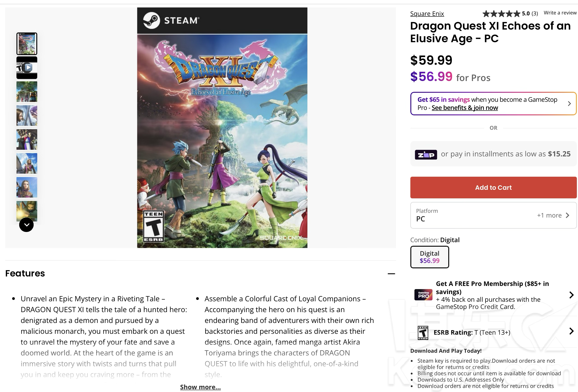The width and height of the screenshot is (578, 392).
Task: Add the game to cart
Action: click(493, 188)
